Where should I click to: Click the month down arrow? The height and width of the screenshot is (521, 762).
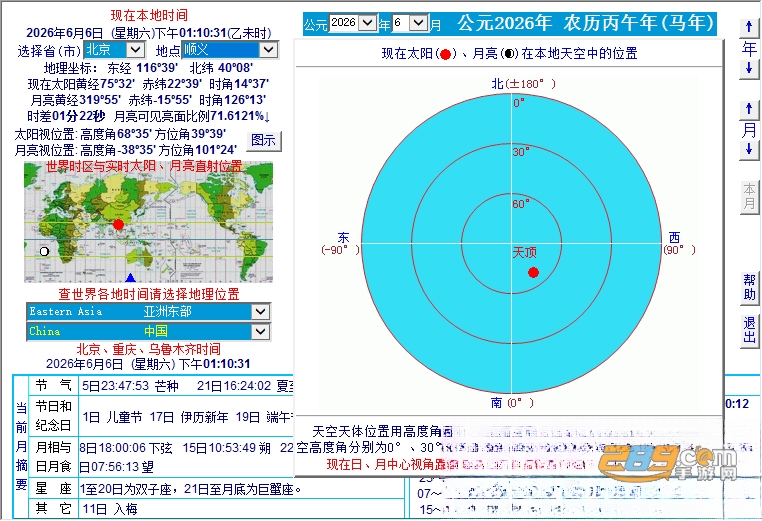tap(749, 149)
